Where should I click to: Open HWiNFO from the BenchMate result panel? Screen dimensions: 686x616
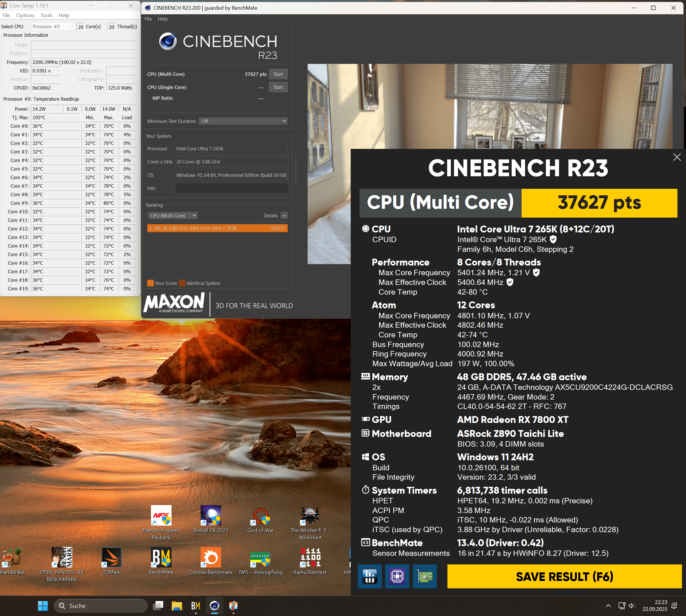click(370, 576)
